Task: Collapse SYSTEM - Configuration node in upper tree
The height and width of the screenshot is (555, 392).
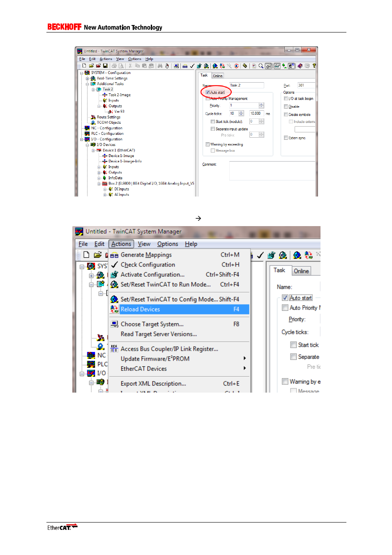Action: coord(81,73)
